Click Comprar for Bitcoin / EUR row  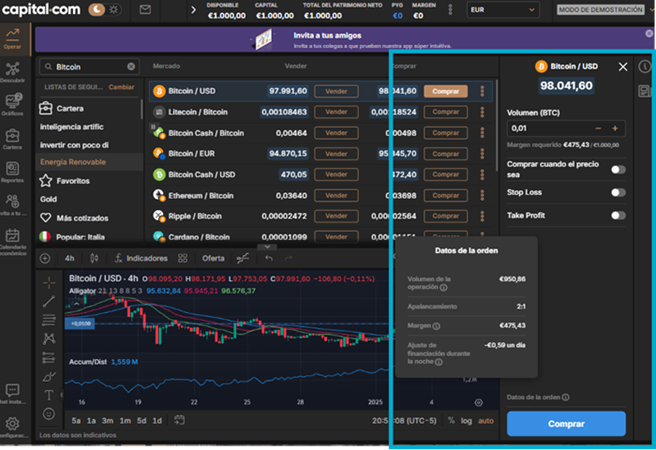pos(446,153)
